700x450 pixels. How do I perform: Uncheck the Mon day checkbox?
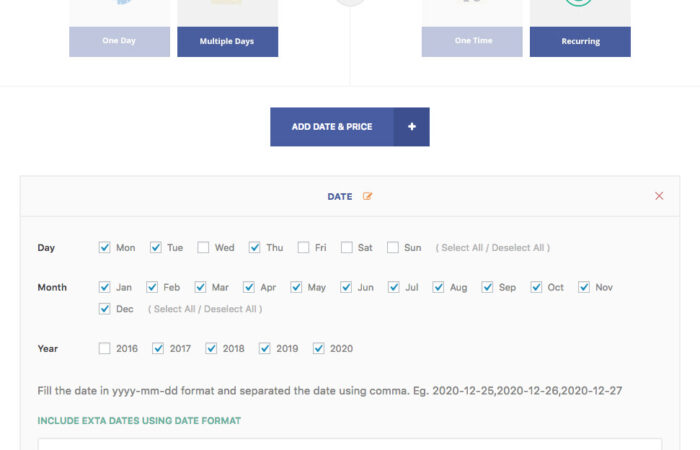coord(105,248)
